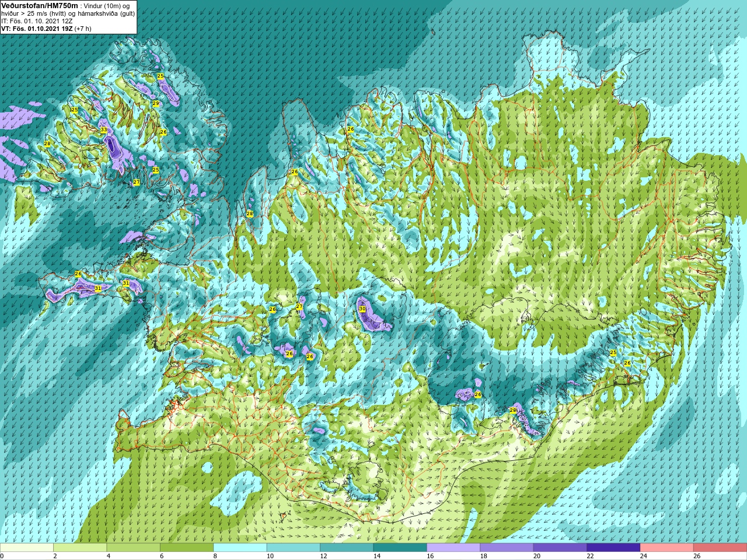The width and height of the screenshot is (747, 560).
Task: Pick the 16–18 m/s lavender legend swatch
Action: (453, 548)
